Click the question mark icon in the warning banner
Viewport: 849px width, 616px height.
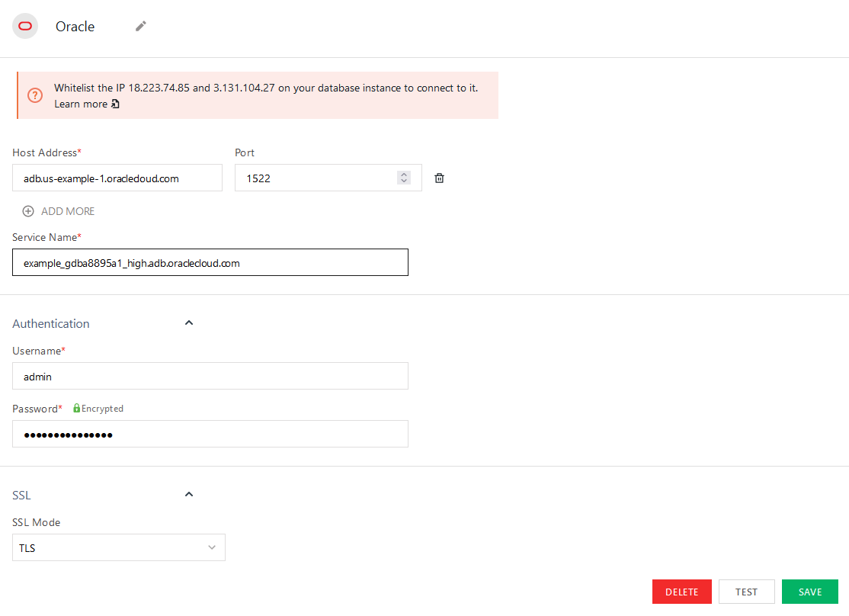coord(34,95)
